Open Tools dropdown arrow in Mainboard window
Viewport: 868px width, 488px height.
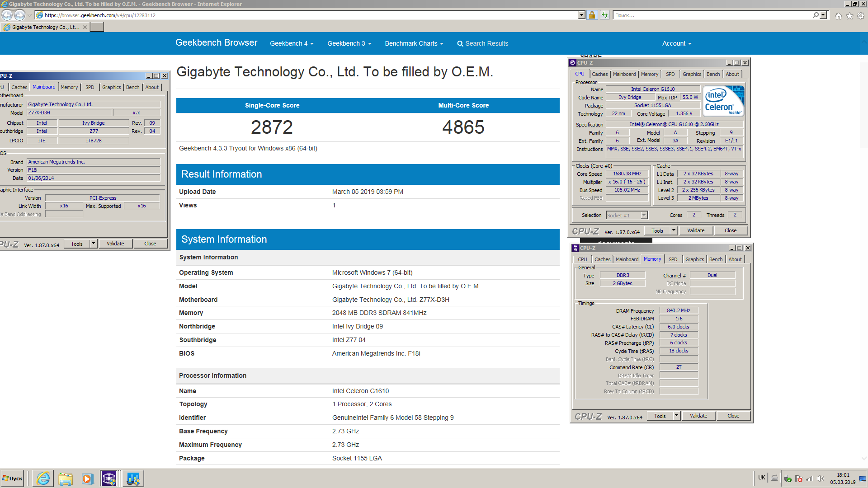[x=93, y=244]
